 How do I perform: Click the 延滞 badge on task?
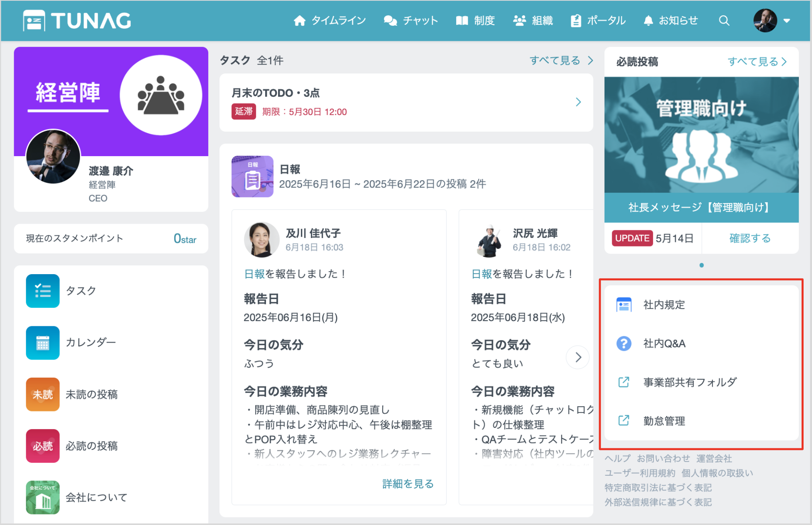point(244,111)
